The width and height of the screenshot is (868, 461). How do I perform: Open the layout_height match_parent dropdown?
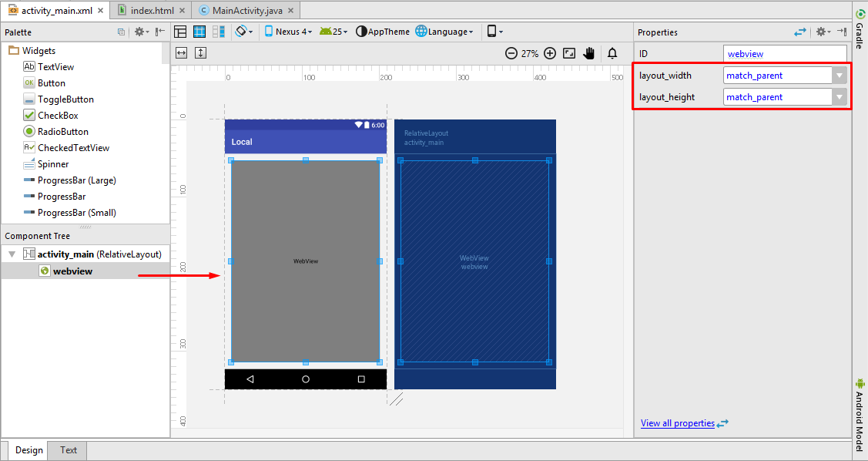coord(839,96)
